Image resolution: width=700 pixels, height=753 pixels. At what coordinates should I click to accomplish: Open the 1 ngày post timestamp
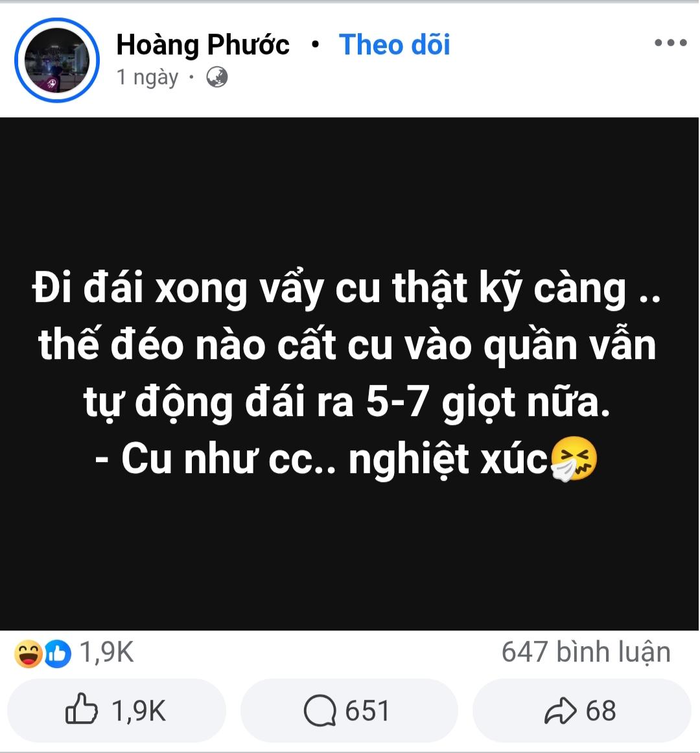[148, 77]
